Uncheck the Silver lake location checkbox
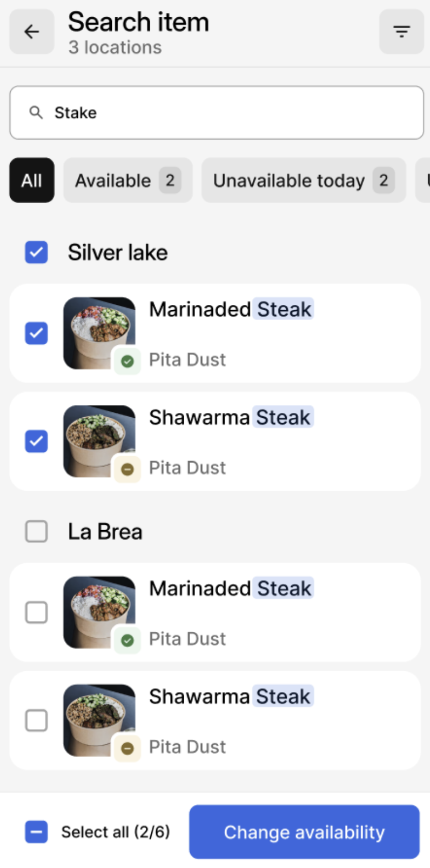 [36, 252]
